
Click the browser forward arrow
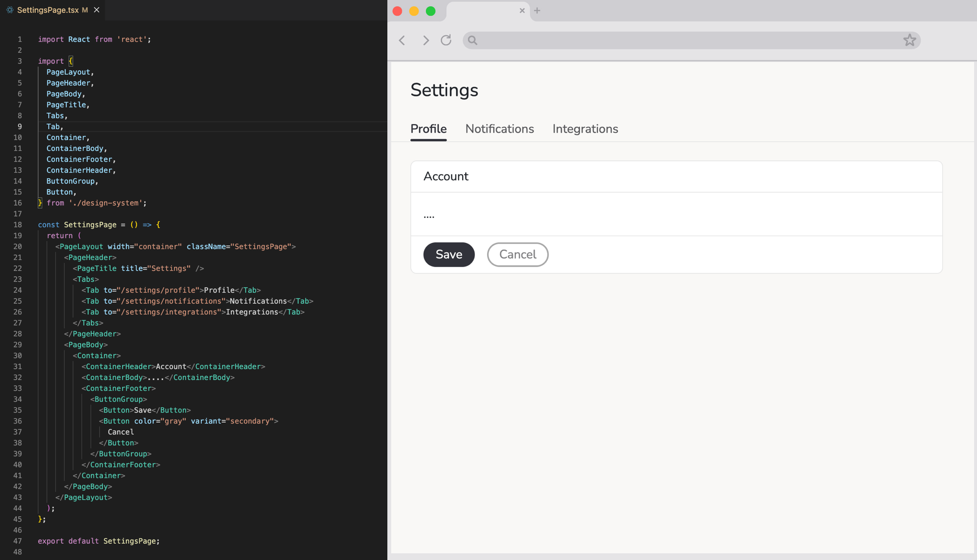(426, 41)
